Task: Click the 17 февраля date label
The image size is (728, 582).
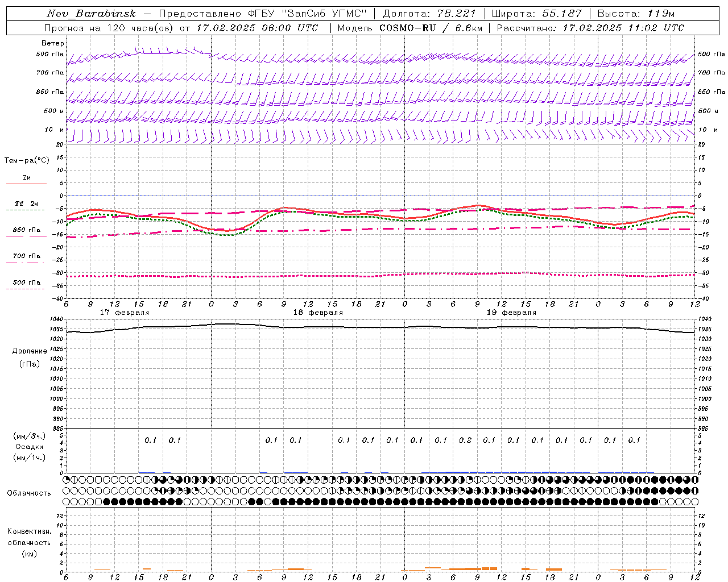Action: (125, 313)
